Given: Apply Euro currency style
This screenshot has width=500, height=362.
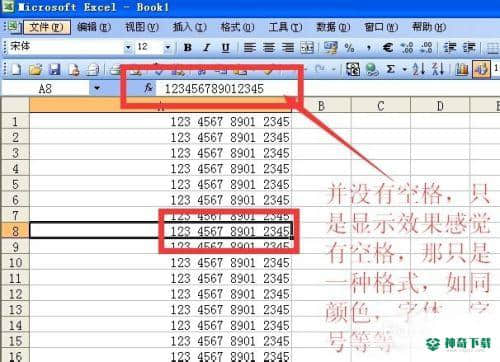Looking at the screenshot, I should [x=388, y=48].
